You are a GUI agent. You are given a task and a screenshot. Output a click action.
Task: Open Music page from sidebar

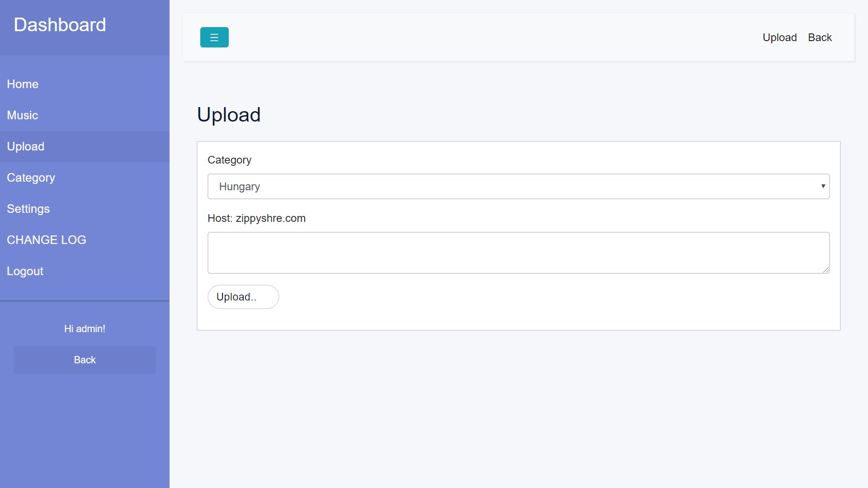pyautogui.click(x=23, y=115)
